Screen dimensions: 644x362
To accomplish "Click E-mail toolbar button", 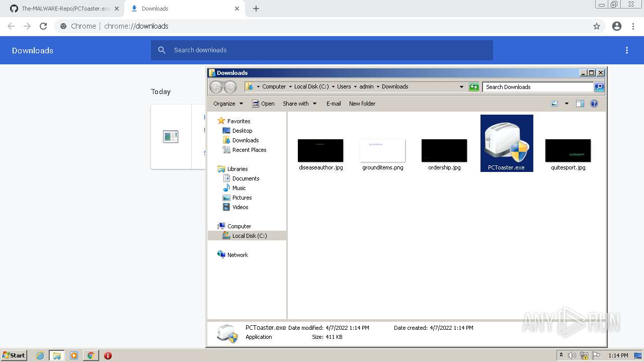I will pyautogui.click(x=334, y=104).
